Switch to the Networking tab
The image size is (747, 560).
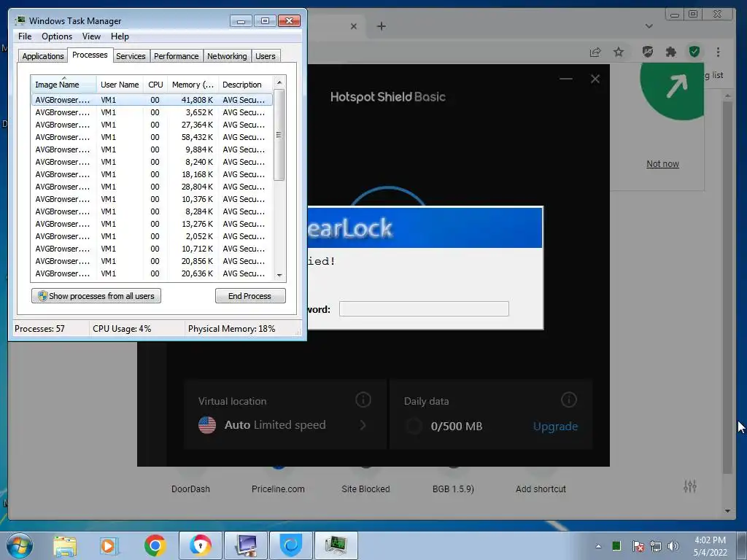(227, 56)
